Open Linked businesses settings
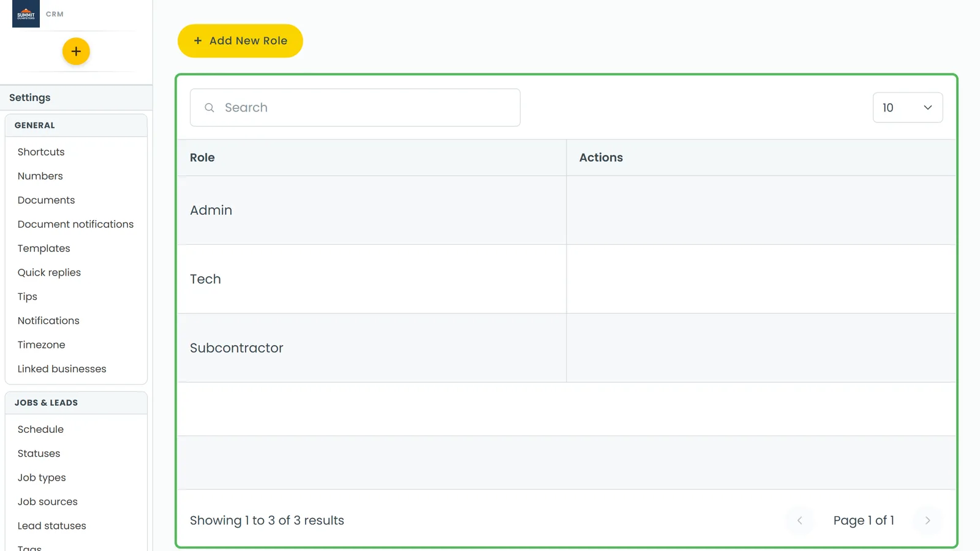980x551 pixels. pos(62,369)
